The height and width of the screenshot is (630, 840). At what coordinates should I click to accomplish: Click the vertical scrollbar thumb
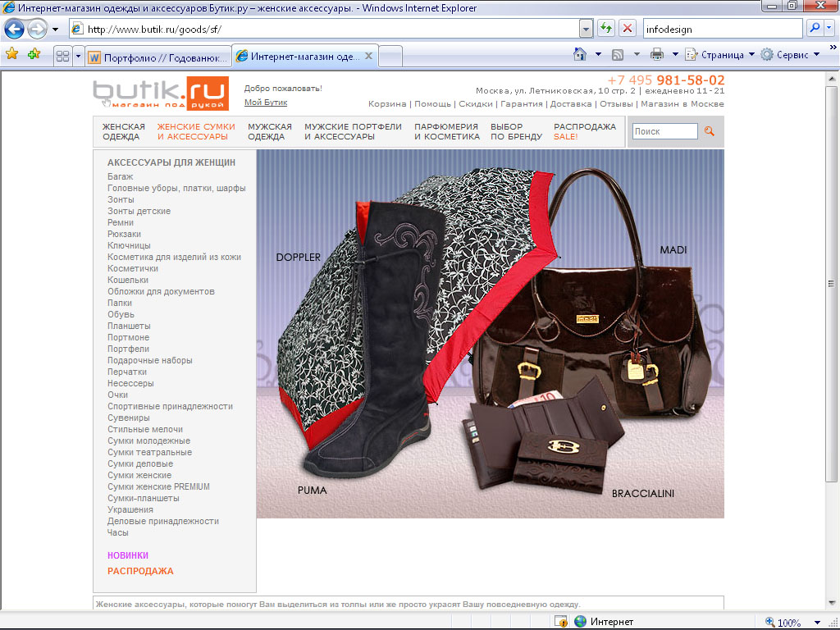(831, 283)
